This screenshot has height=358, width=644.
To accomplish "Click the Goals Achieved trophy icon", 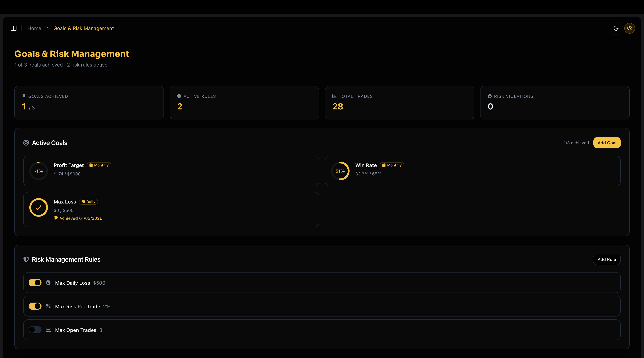I will click(24, 96).
